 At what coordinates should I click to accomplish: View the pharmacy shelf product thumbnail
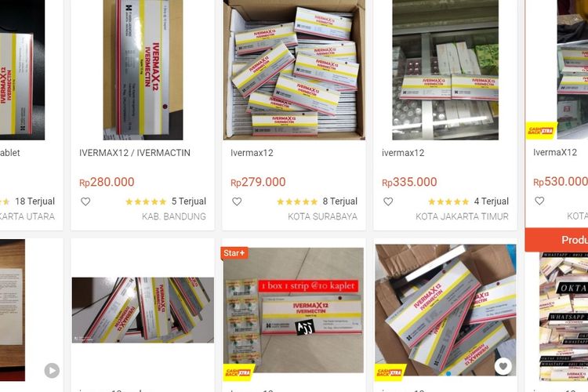click(445, 70)
